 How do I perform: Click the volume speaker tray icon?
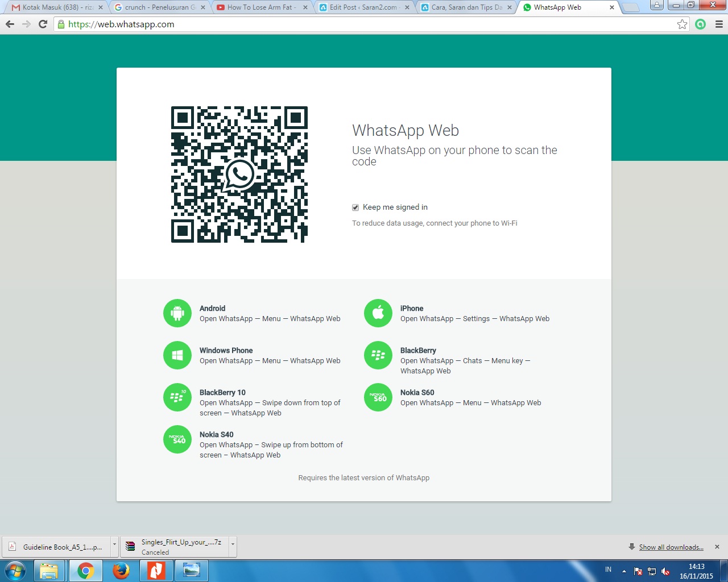coord(665,571)
